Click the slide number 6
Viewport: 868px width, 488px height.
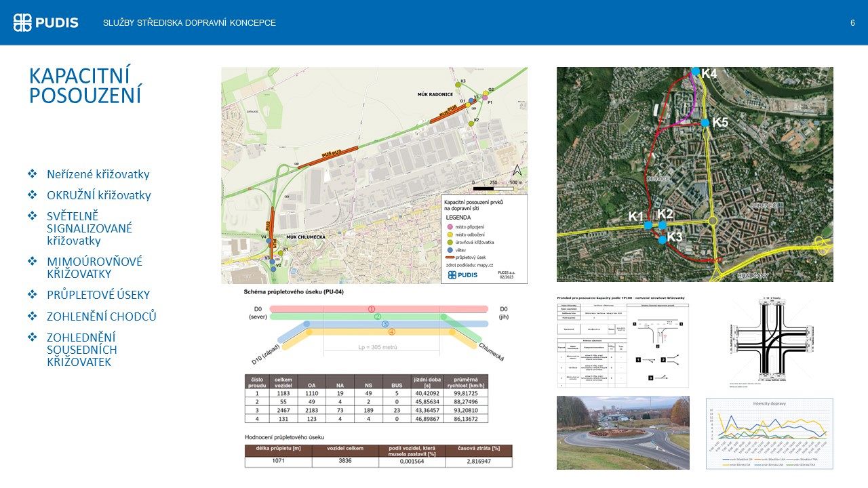click(852, 23)
